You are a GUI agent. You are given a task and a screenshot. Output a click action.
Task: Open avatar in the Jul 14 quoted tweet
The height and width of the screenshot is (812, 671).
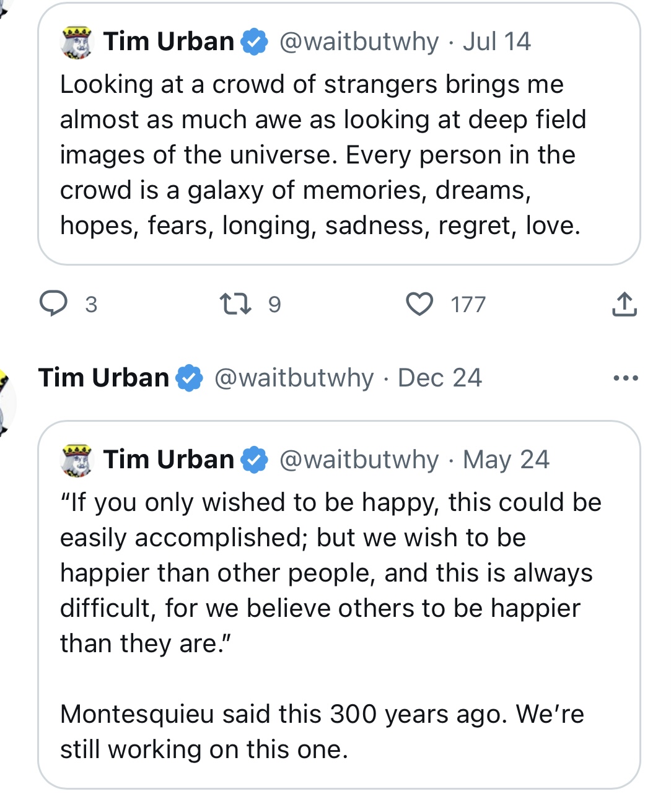coord(77,43)
